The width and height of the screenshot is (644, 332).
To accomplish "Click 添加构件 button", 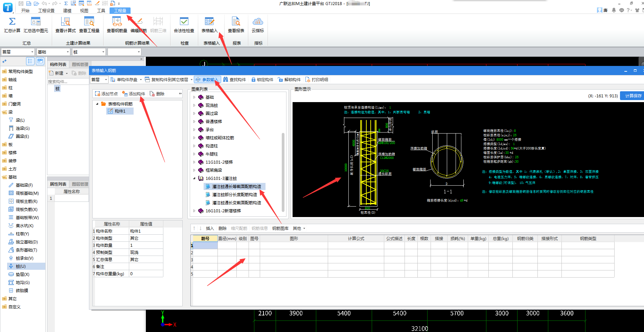I will tap(134, 94).
